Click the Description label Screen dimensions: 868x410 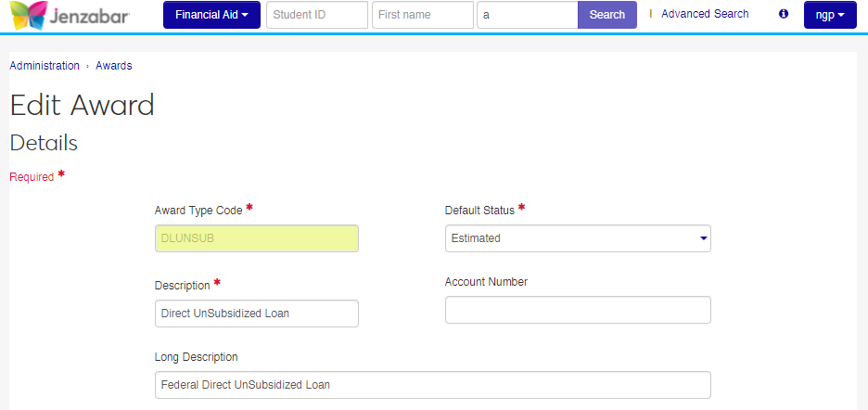coord(182,286)
